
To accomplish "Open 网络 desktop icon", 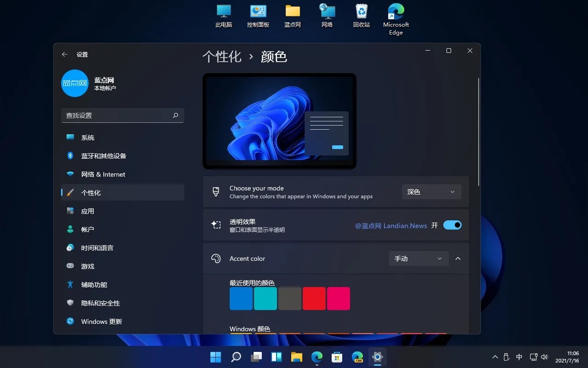I will [327, 16].
